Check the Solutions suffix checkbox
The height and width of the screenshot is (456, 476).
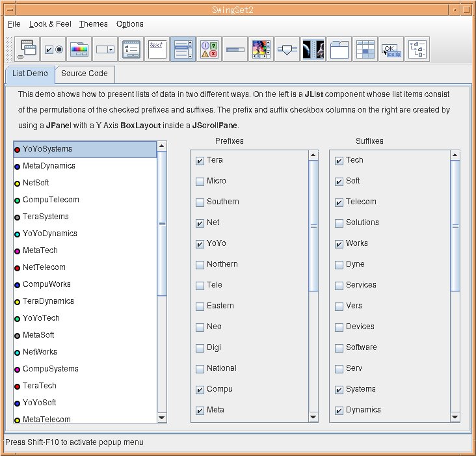(x=339, y=223)
